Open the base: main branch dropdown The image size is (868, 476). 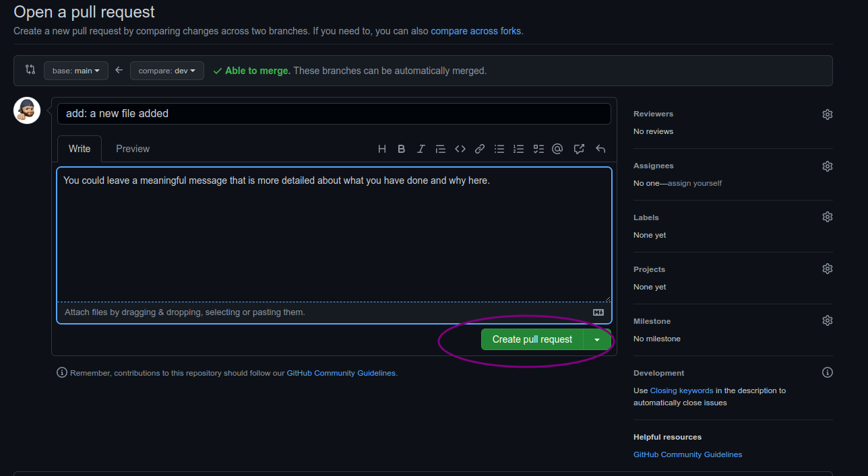point(76,71)
